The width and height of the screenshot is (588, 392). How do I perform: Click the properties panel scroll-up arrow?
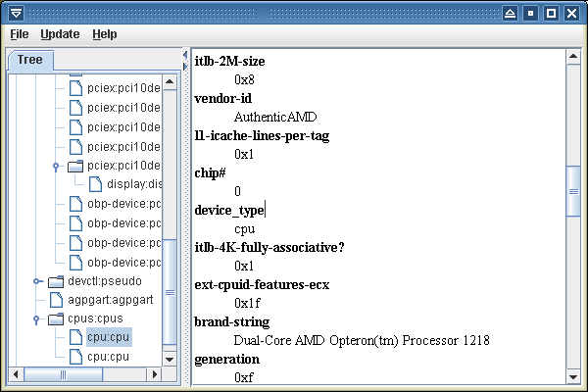point(573,57)
